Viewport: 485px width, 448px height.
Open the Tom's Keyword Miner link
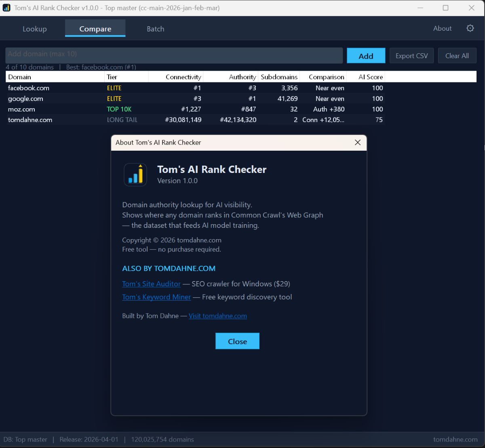(156, 297)
